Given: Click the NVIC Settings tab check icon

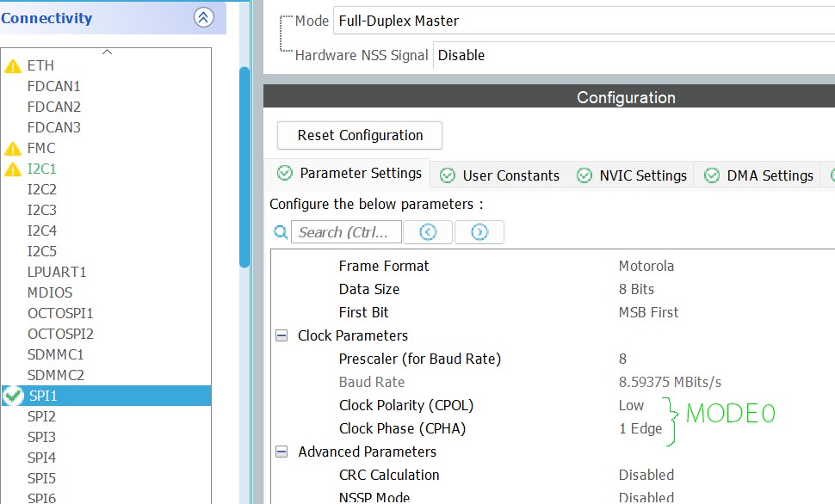Looking at the screenshot, I should tap(584, 175).
